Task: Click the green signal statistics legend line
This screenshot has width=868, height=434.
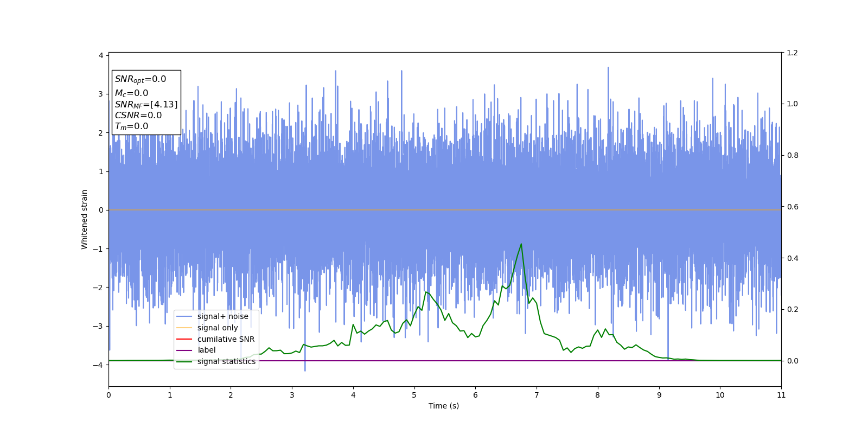Action: click(184, 361)
